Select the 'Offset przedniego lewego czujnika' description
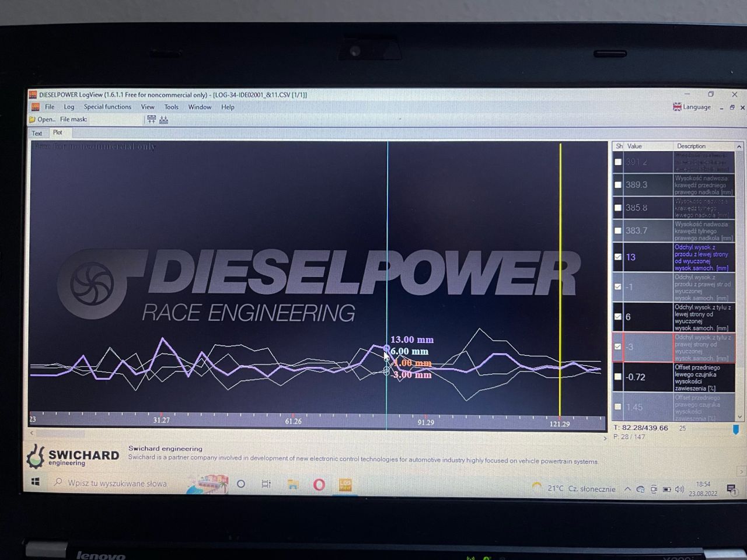Viewport: 747px width, 560px height. [703, 378]
